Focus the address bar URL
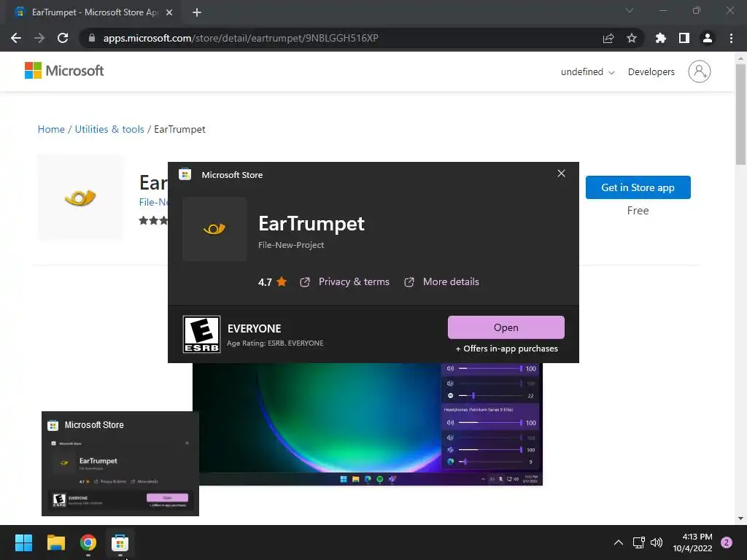The image size is (747, 560). 241,38
